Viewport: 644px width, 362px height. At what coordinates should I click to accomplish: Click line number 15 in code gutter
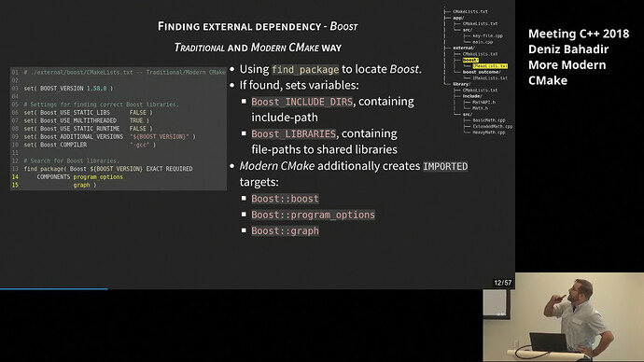point(15,185)
